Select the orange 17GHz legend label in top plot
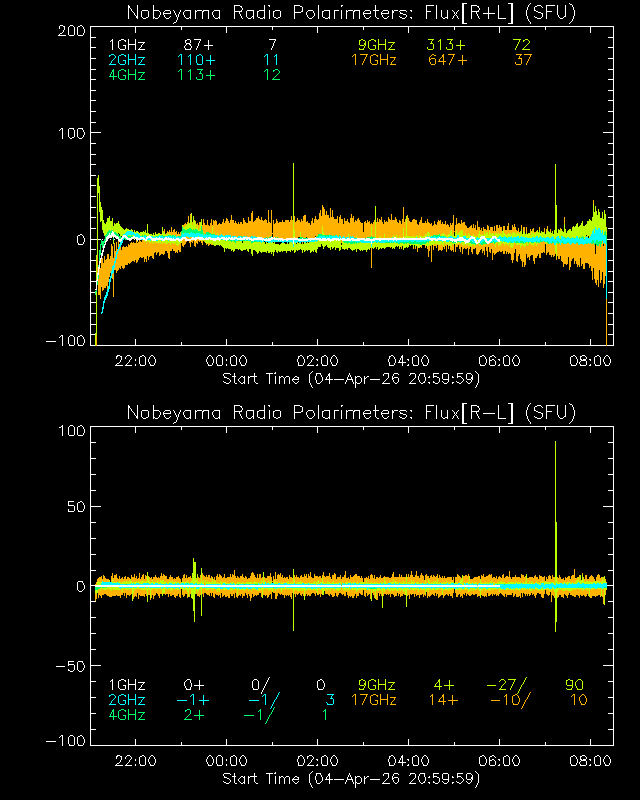 click(x=373, y=61)
